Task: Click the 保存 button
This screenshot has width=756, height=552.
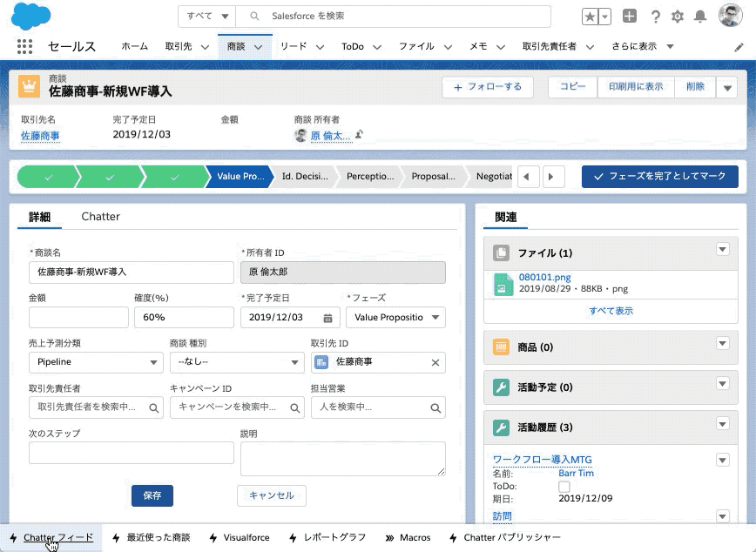Action: pos(152,495)
